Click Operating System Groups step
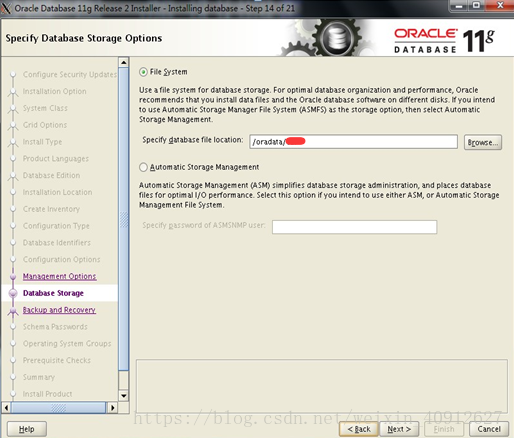 (x=67, y=344)
